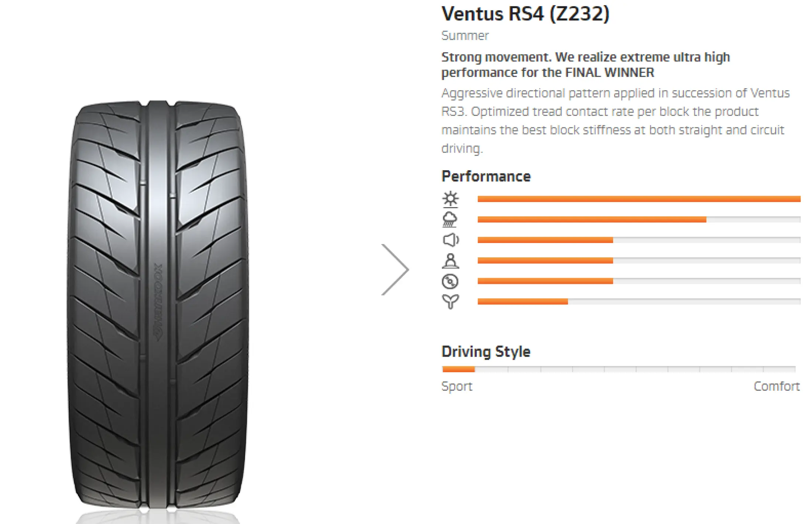Click the leaf eco fuel efficiency icon
The height and width of the screenshot is (524, 812).
coord(450,302)
